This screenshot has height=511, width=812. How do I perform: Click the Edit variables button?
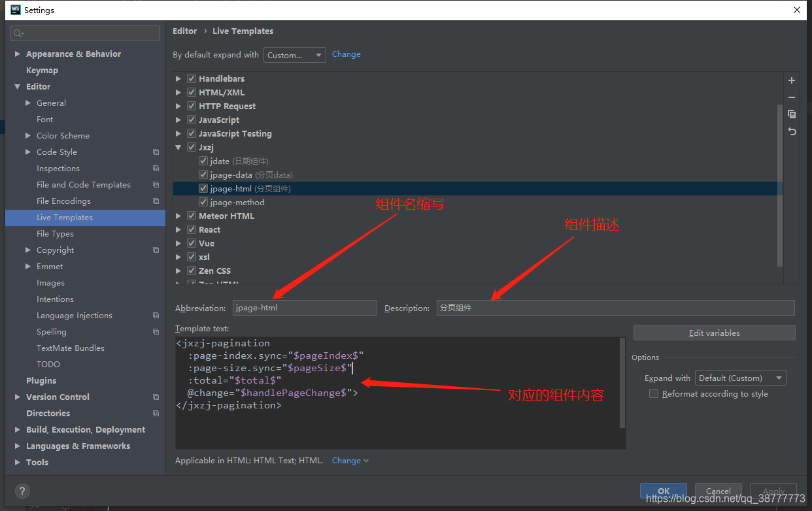click(x=714, y=333)
